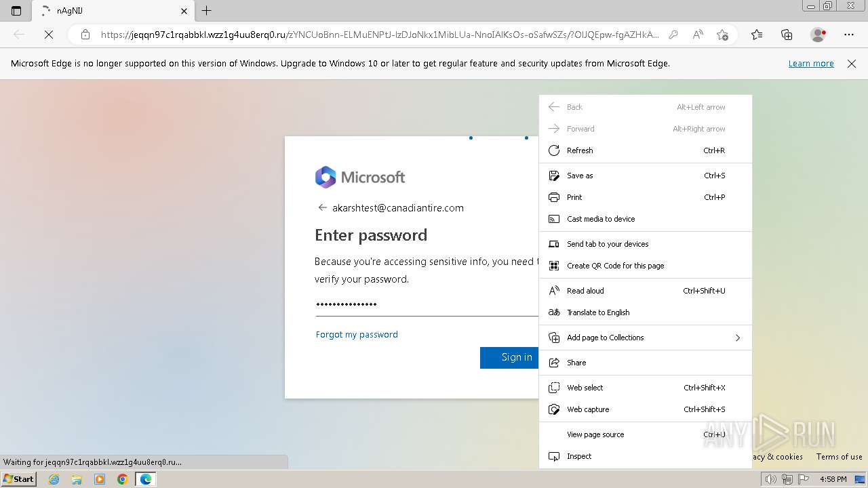Click the Edge taskbar icon
Viewport: 868px width, 488px height.
coord(146,479)
